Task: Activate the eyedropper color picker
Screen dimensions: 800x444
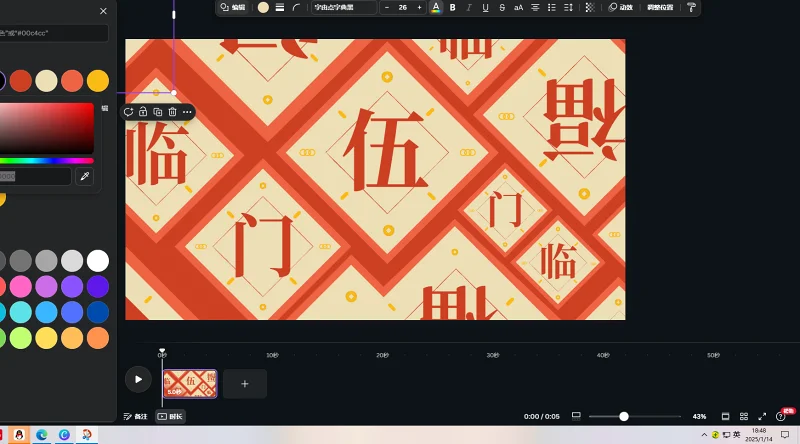Action: click(85, 177)
